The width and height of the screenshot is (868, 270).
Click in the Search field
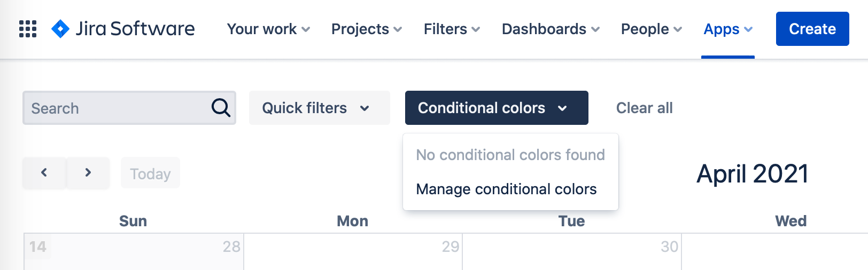pos(118,108)
